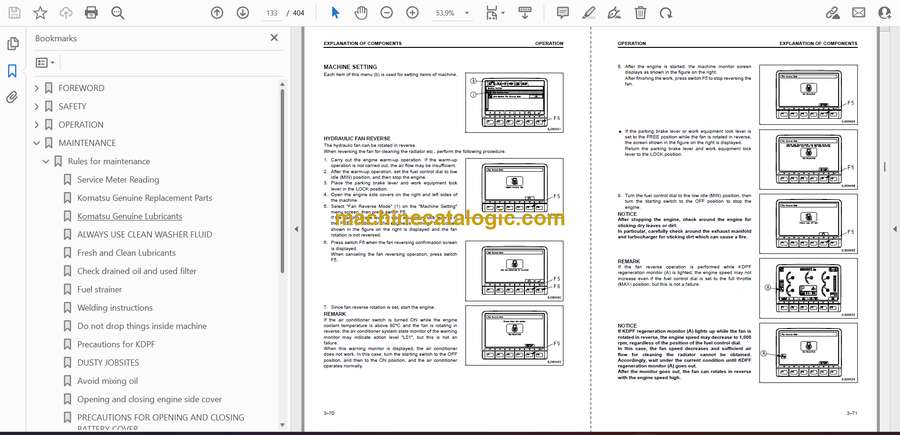Screen dimensions: 900x435
Task: Bookmark this document with the star icon
Action: pos(40,13)
